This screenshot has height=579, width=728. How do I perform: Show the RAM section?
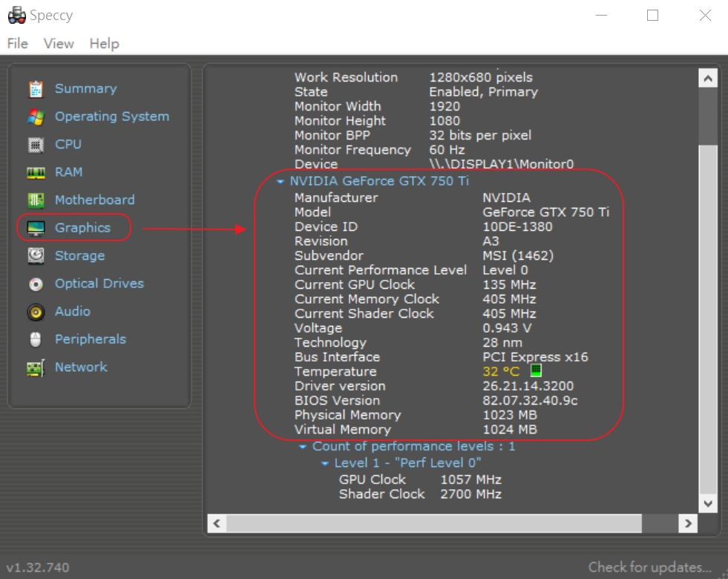(x=69, y=172)
